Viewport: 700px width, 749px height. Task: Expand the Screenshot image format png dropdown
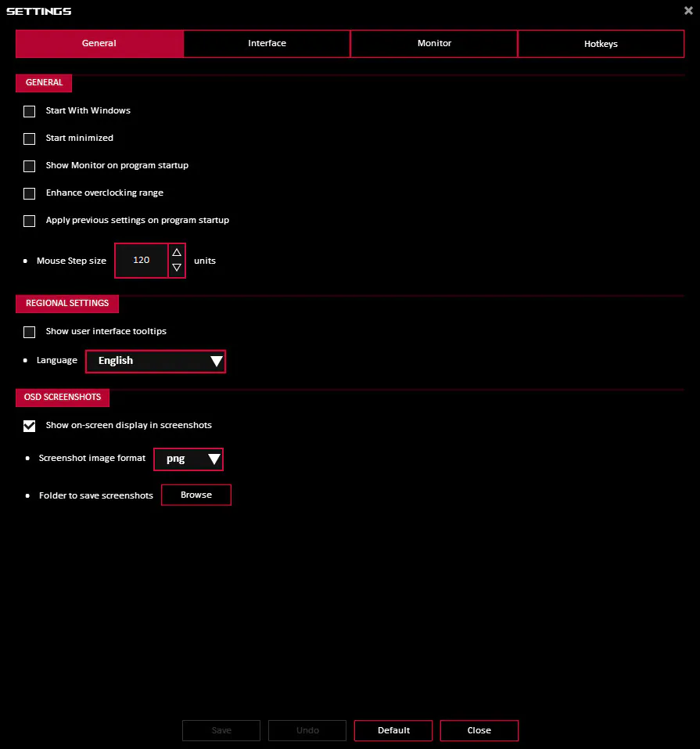(x=188, y=459)
